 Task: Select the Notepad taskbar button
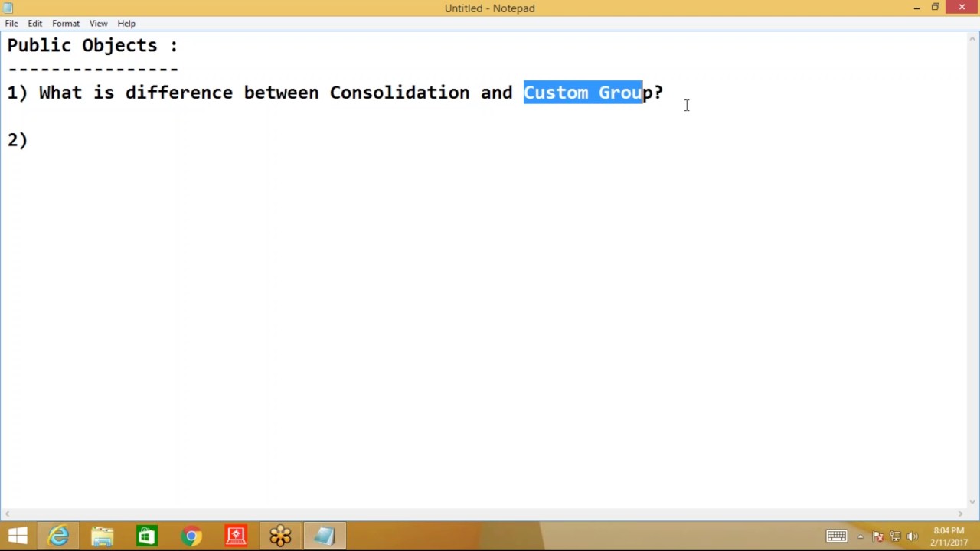pyautogui.click(x=325, y=536)
